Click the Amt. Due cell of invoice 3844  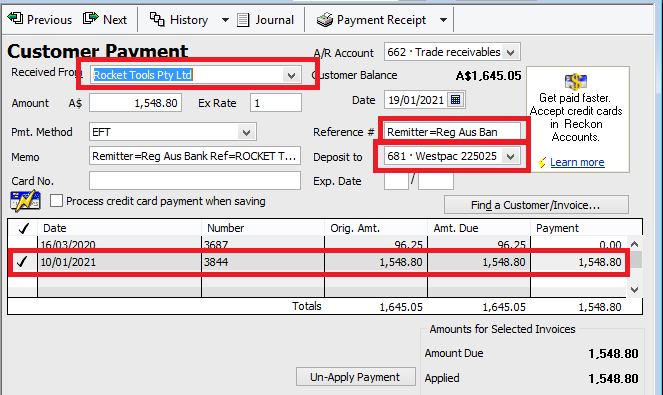click(x=479, y=262)
